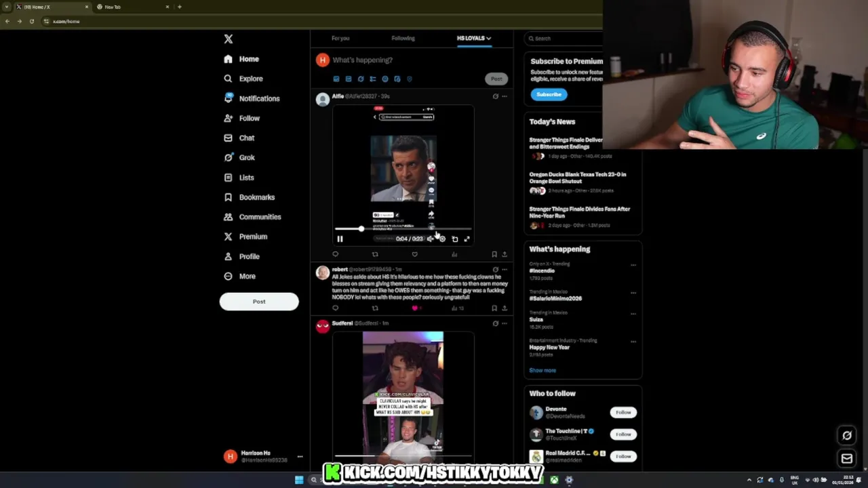Follow The Touchline

[623, 434]
